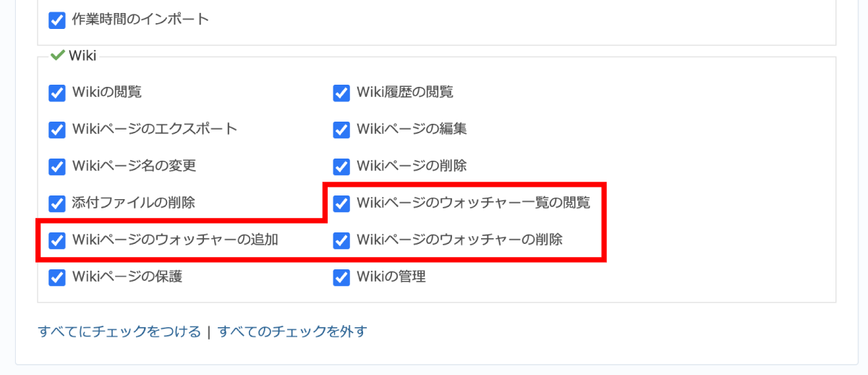Toggle Wikiページのウォッチャーの削除 checkbox
This screenshot has height=375, width=868.
(341, 240)
